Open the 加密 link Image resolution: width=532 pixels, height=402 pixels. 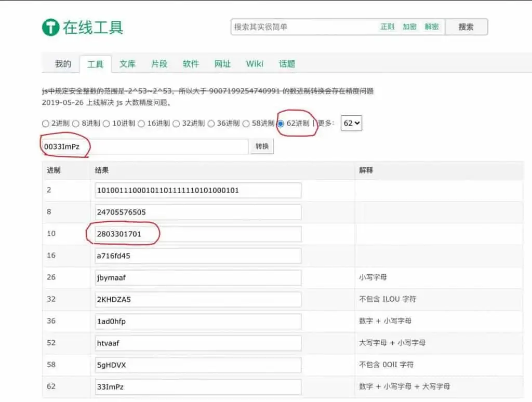(410, 27)
